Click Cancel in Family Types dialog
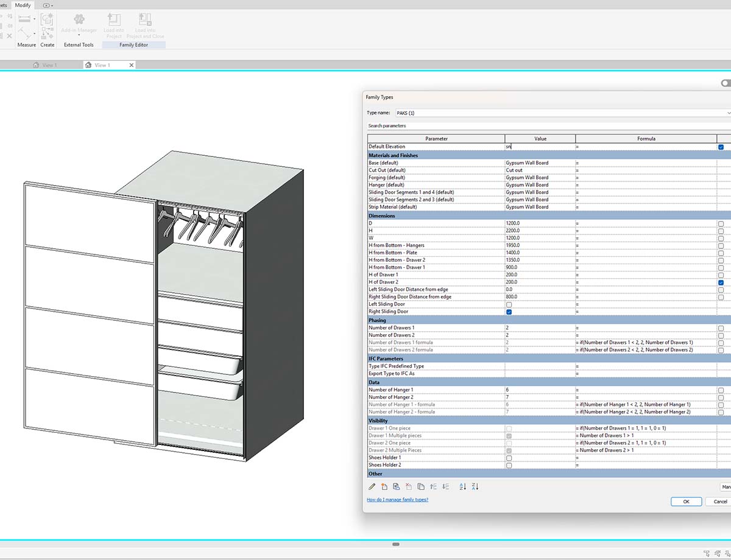Image resolution: width=731 pixels, height=560 pixels. click(719, 502)
